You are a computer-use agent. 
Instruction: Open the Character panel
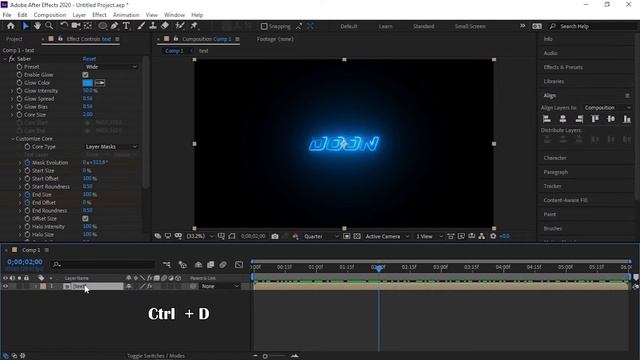(x=555, y=158)
